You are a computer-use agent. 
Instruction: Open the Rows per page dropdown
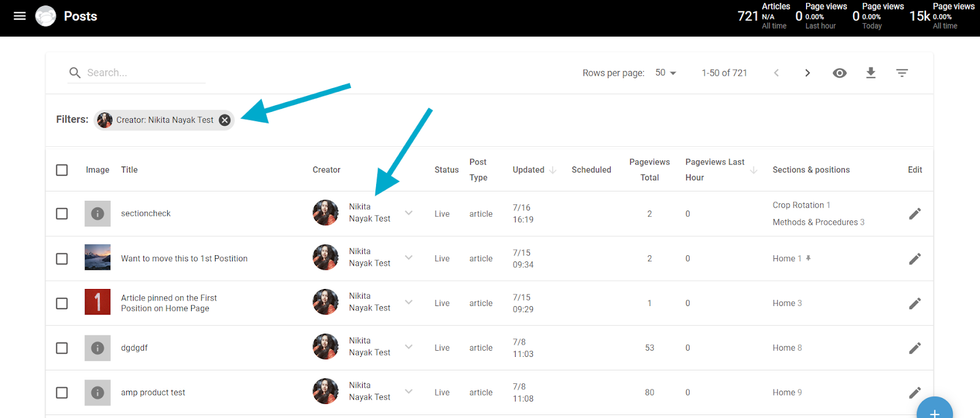666,73
